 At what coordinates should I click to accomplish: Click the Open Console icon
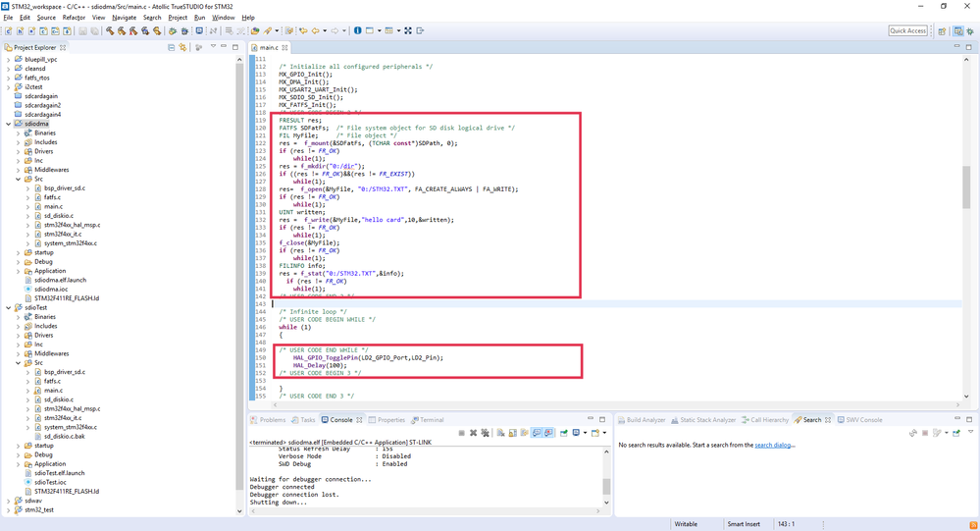[x=595, y=433]
